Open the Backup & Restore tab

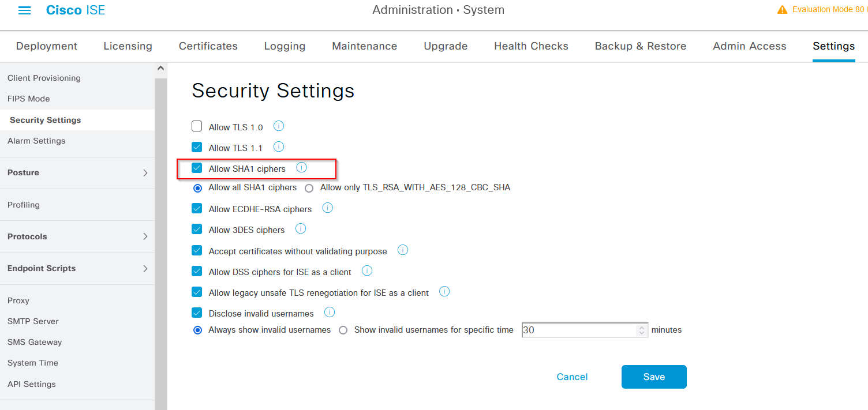[641, 46]
